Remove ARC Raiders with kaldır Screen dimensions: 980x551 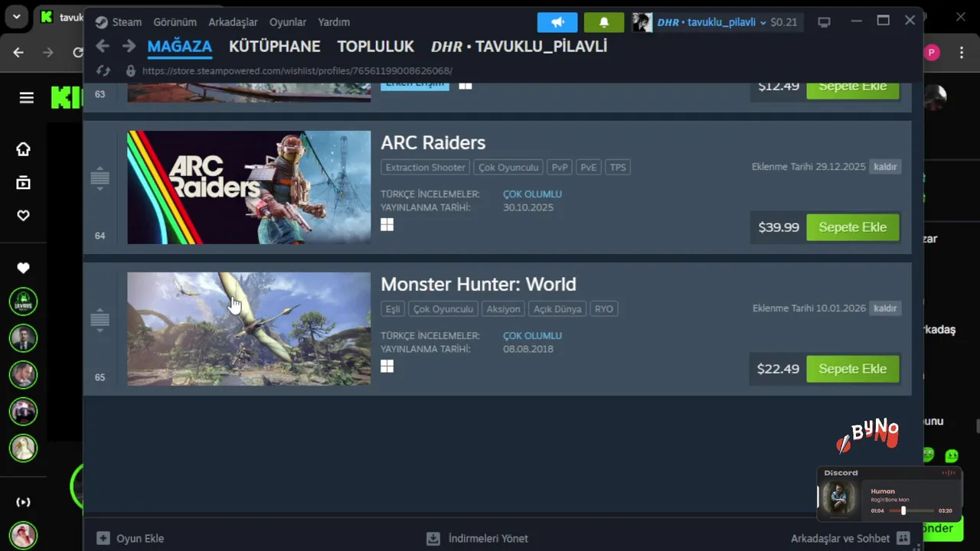(x=885, y=167)
